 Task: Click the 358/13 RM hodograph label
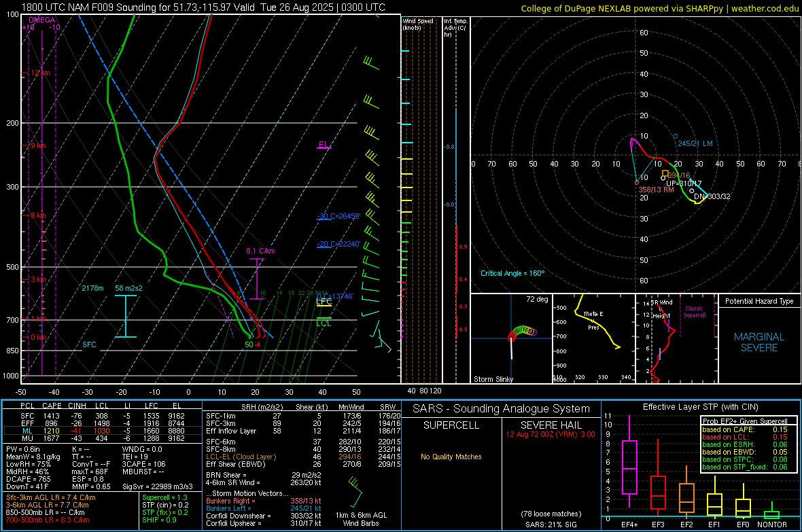tap(656, 190)
